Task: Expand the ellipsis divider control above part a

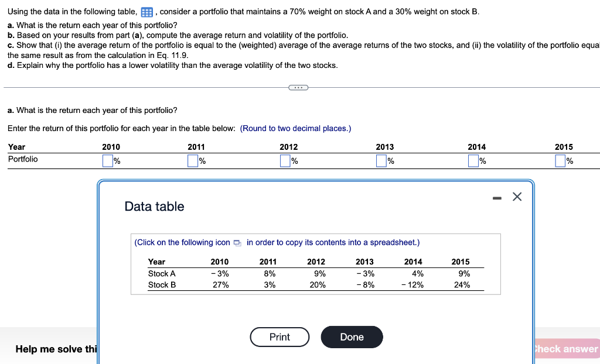Action: [298, 87]
